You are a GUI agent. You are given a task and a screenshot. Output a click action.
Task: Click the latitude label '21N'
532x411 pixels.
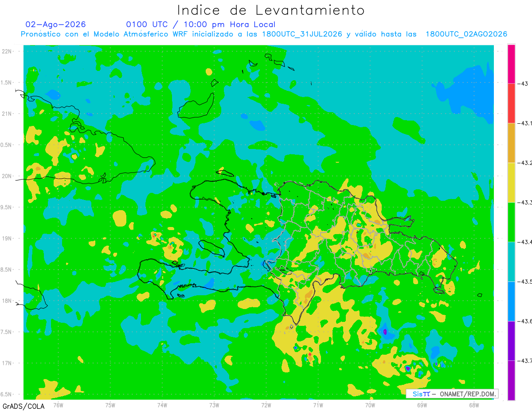(7, 114)
